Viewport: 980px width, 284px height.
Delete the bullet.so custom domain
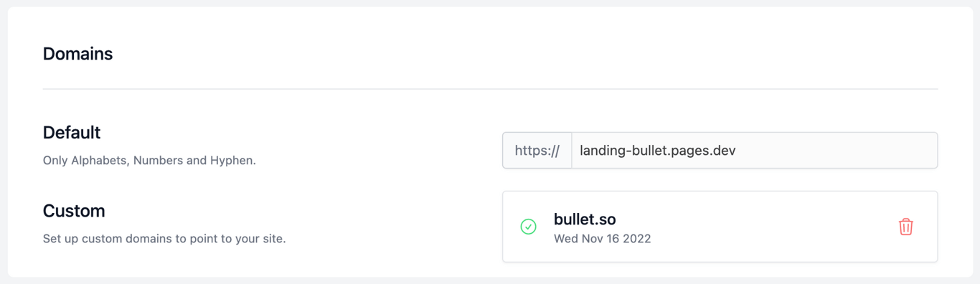tap(905, 227)
